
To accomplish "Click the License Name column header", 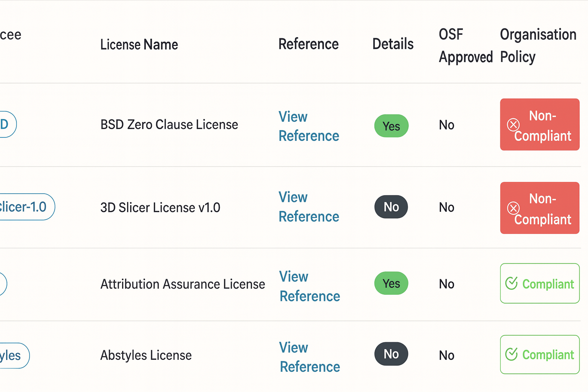I will [139, 44].
